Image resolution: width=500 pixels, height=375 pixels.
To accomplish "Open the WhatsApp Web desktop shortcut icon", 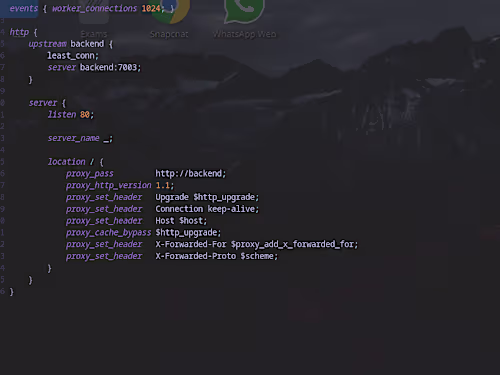I will pos(244,11).
